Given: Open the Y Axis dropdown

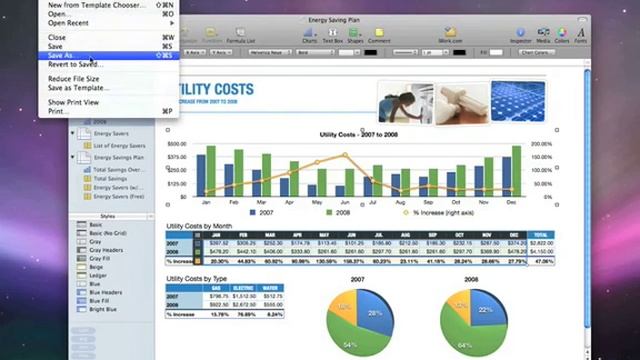Looking at the screenshot, I should tap(221, 52).
